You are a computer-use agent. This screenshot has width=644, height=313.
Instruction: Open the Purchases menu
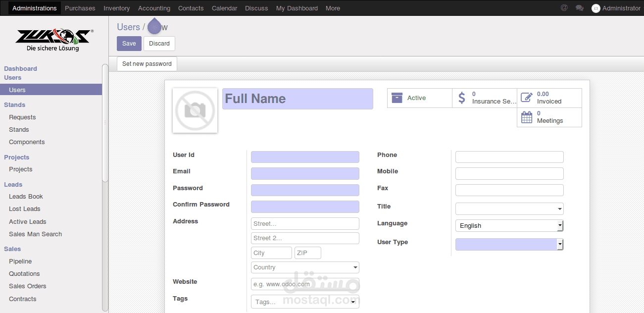(x=80, y=7)
